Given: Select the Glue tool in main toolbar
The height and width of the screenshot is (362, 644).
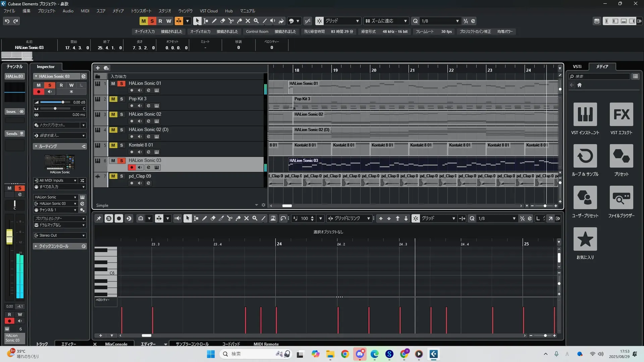Looking at the screenshot, I should [x=239, y=21].
